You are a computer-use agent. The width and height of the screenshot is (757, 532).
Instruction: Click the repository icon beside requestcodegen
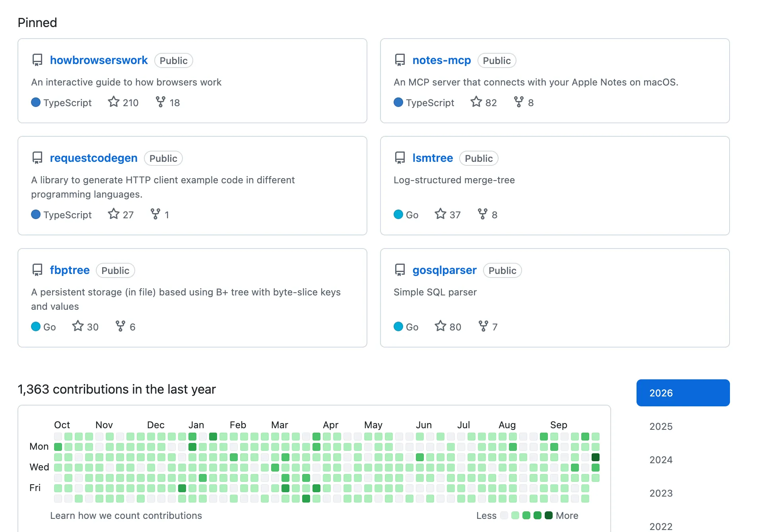(37, 158)
